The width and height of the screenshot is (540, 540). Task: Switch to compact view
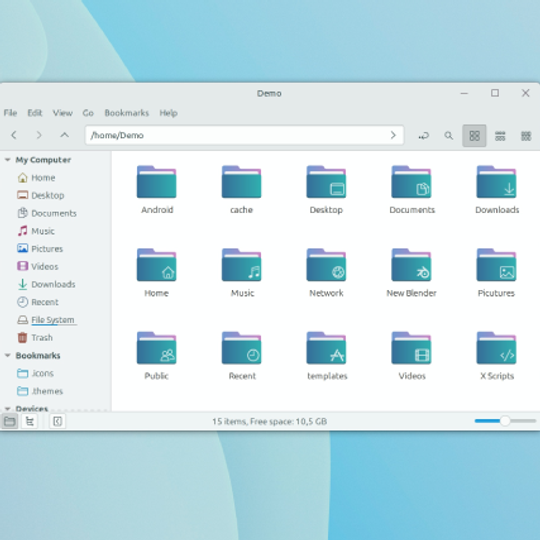[526, 136]
